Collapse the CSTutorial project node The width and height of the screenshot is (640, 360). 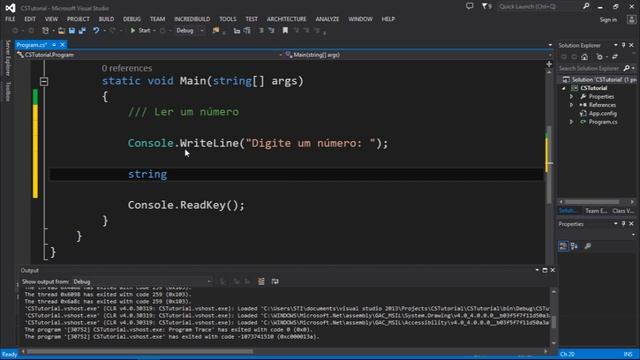coord(564,88)
